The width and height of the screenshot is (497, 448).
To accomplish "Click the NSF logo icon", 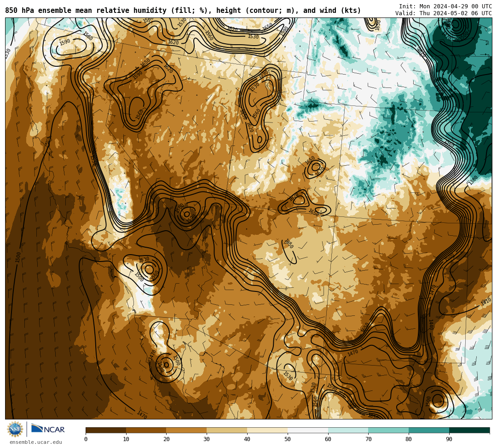I will pyautogui.click(x=15, y=430).
